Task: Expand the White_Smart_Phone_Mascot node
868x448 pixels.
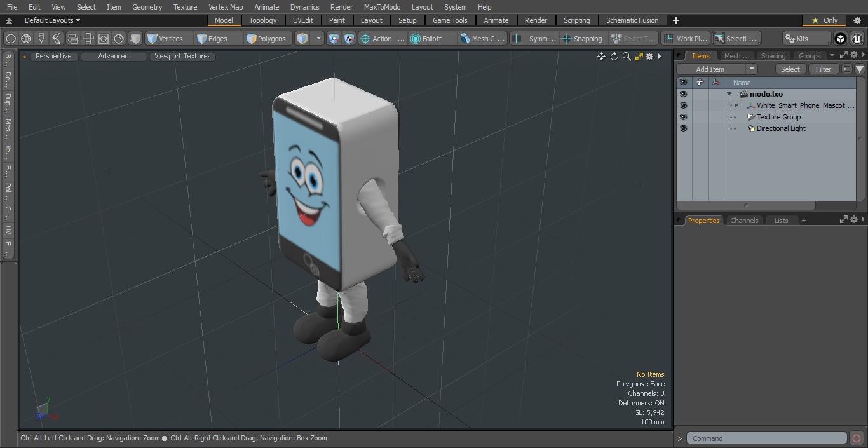Action: [736, 105]
